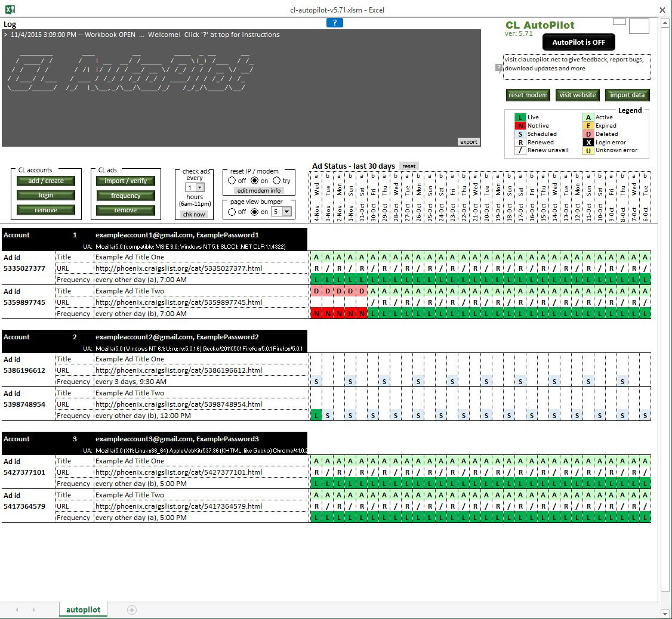Image resolution: width=672 pixels, height=619 pixels.
Task: Click the Renewed legend swatch
Action: pos(520,142)
